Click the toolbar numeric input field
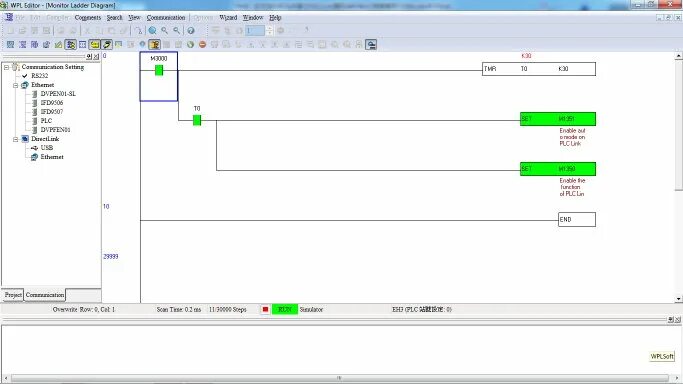 tap(255, 30)
